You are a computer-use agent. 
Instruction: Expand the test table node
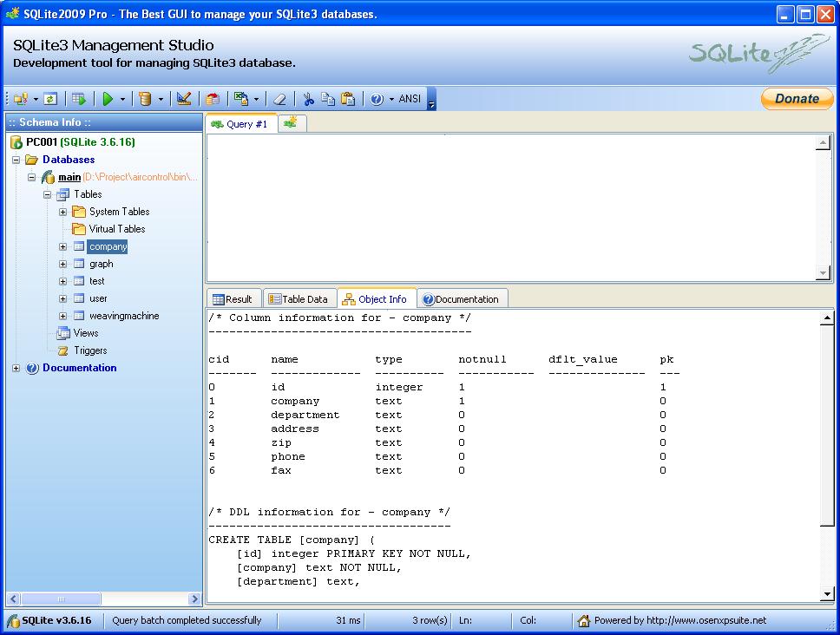click(x=62, y=281)
